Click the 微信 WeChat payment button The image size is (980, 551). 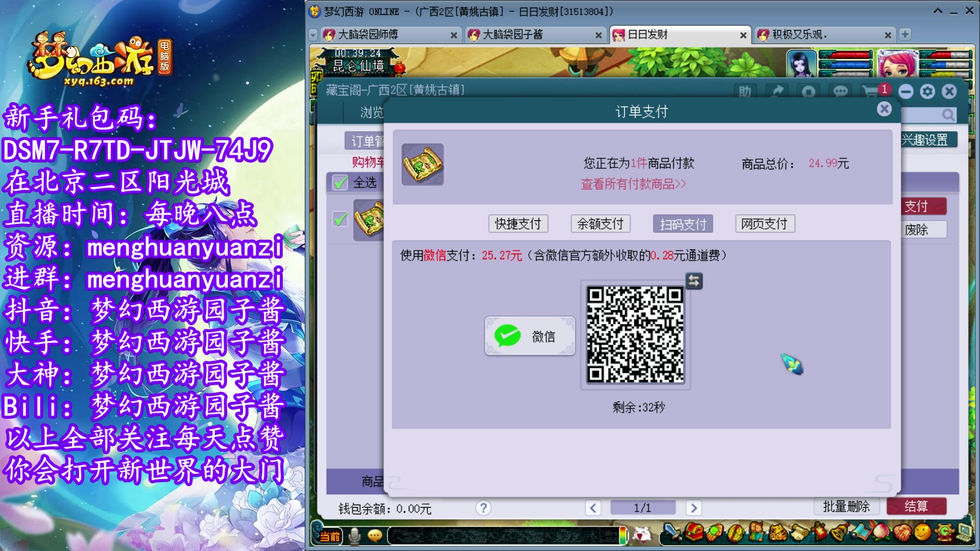pyautogui.click(x=530, y=336)
